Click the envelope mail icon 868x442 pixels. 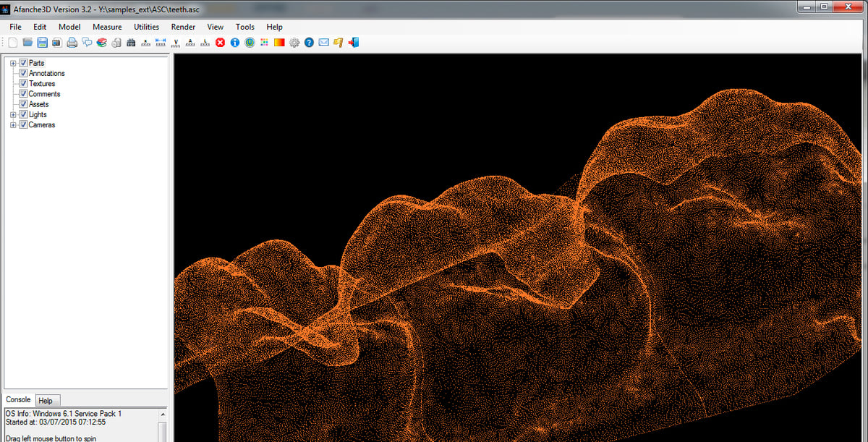coord(323,43)
